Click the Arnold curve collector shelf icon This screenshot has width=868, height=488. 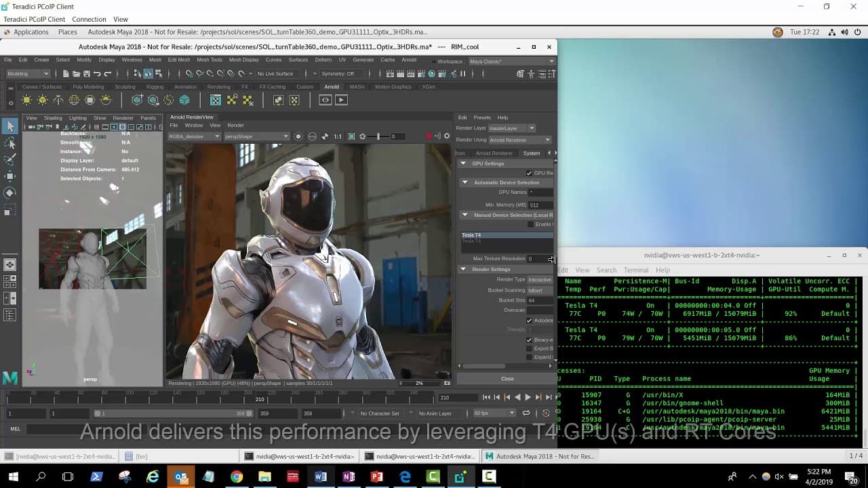pyautogui.click(x=168, y=100)
